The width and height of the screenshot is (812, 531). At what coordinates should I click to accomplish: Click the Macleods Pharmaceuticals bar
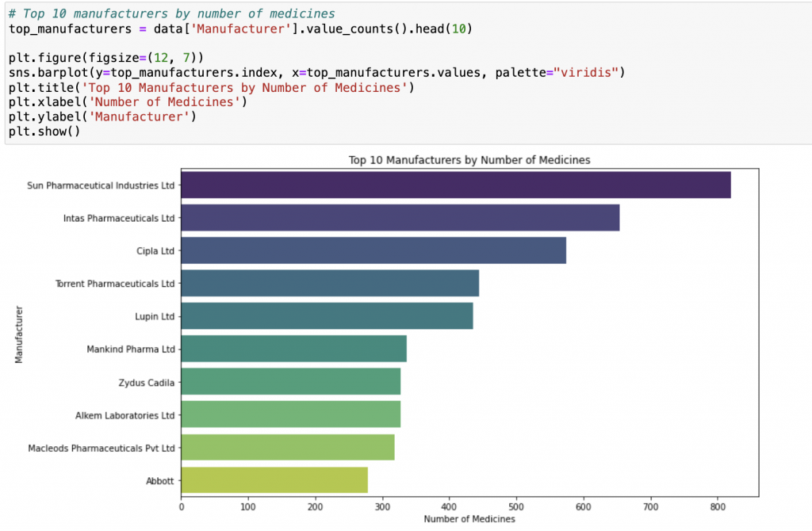[x=287, y=447]
